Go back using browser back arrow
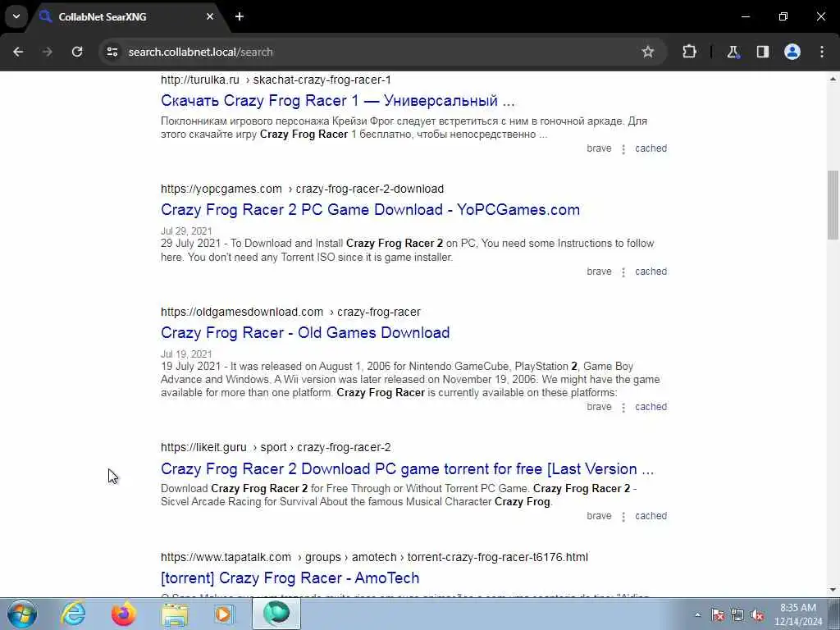The image size is (840, 630). click(x=18, y=52)
